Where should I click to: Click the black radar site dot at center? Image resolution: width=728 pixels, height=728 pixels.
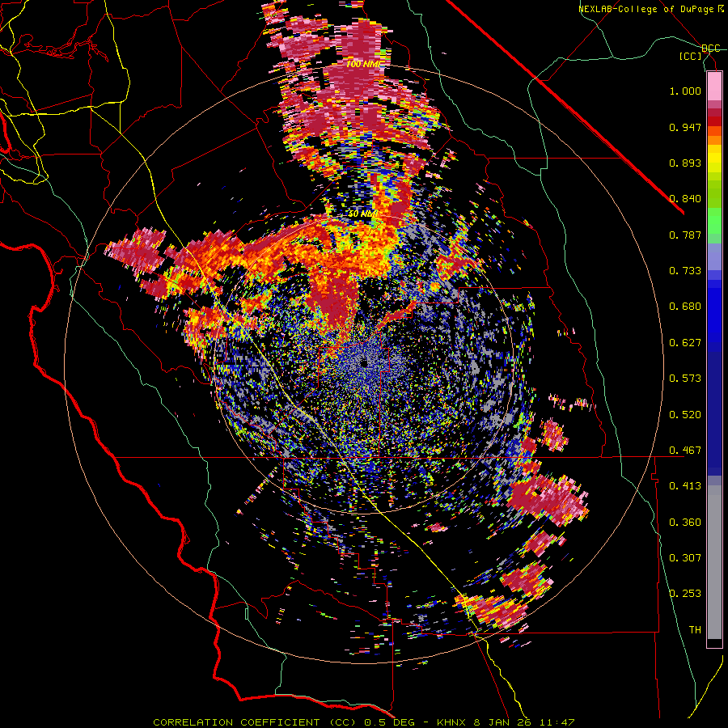click(363, 363)
